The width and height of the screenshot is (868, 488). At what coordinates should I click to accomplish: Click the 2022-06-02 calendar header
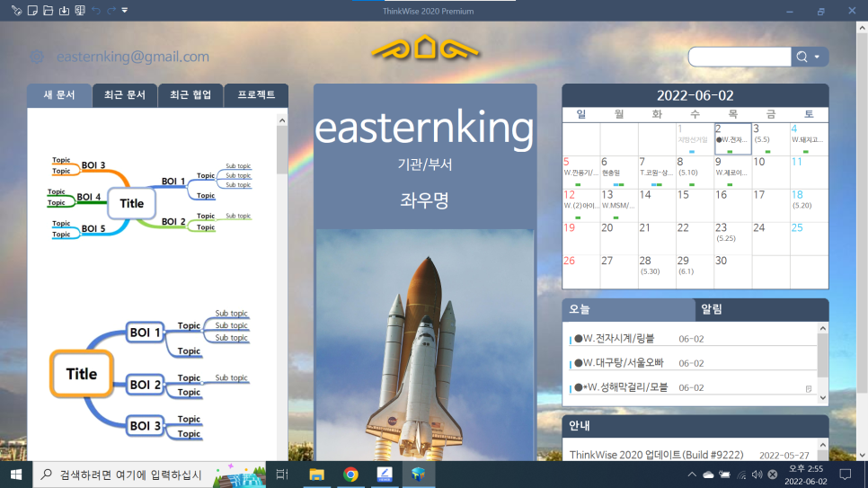point(695,95)
